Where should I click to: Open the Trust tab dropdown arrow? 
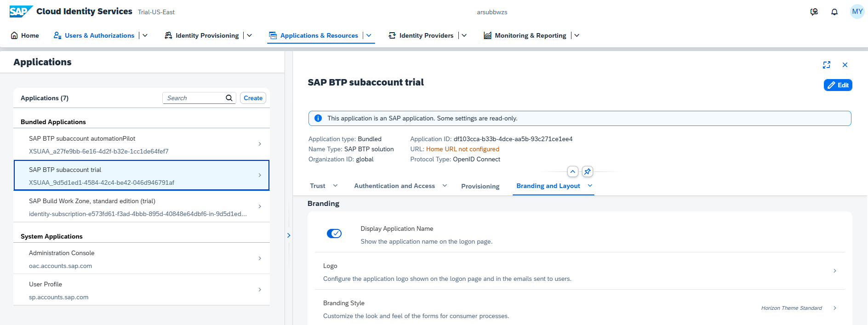click(335, 186)
